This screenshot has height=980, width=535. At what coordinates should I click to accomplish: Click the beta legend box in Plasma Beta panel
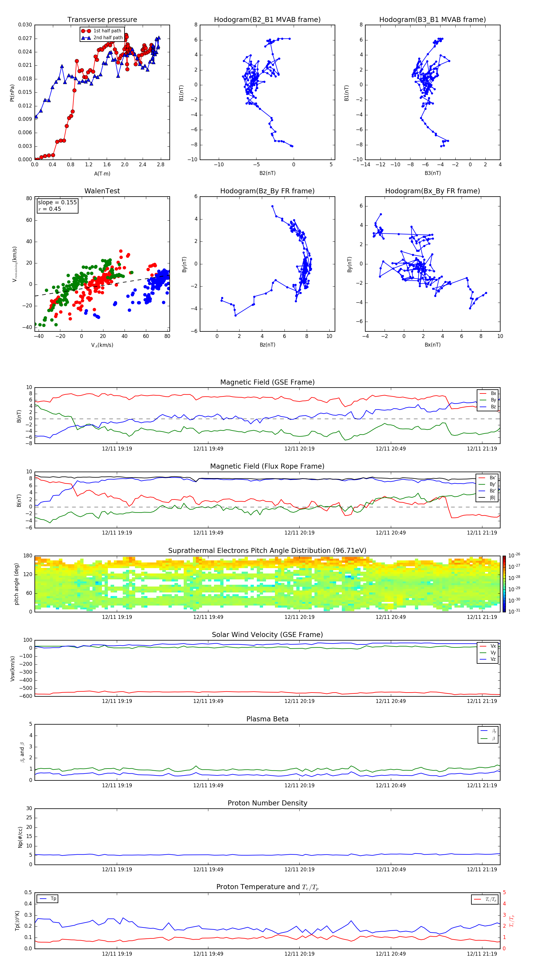pos(488,735)
